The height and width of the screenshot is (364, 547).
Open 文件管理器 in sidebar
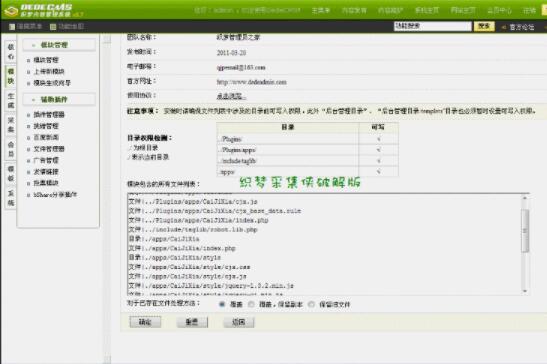49,149
